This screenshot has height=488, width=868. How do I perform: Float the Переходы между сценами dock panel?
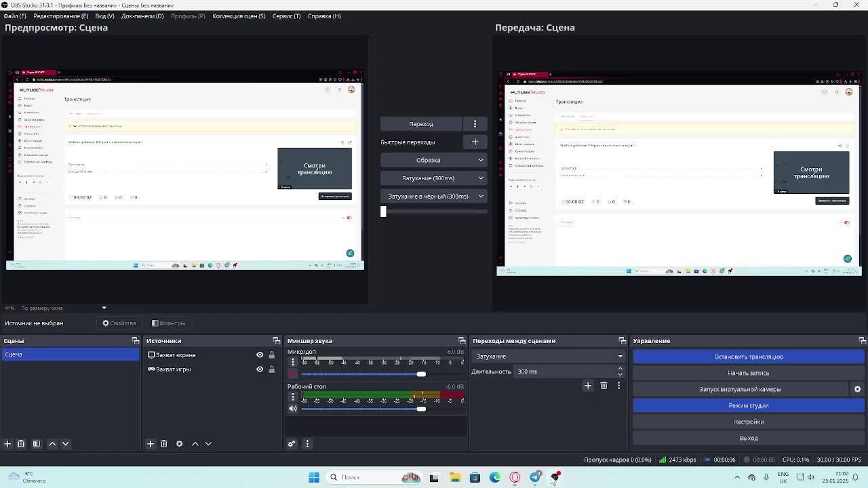click(622, 341)
